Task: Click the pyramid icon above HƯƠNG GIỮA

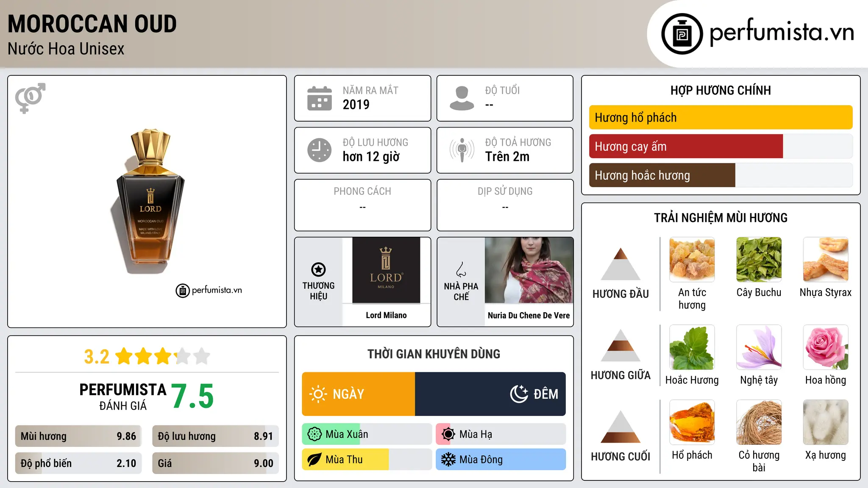Action: 620,346
